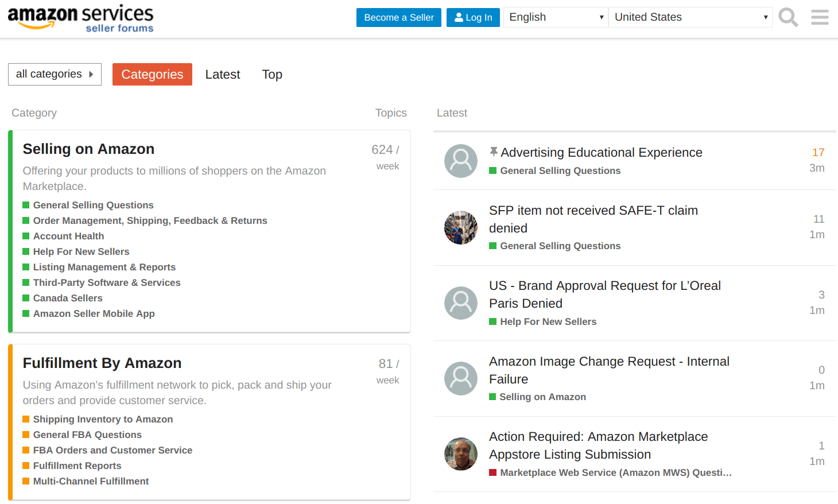Click the 624 / week topics count
Screen dimensions: 838x504
[x=386, y=157]
